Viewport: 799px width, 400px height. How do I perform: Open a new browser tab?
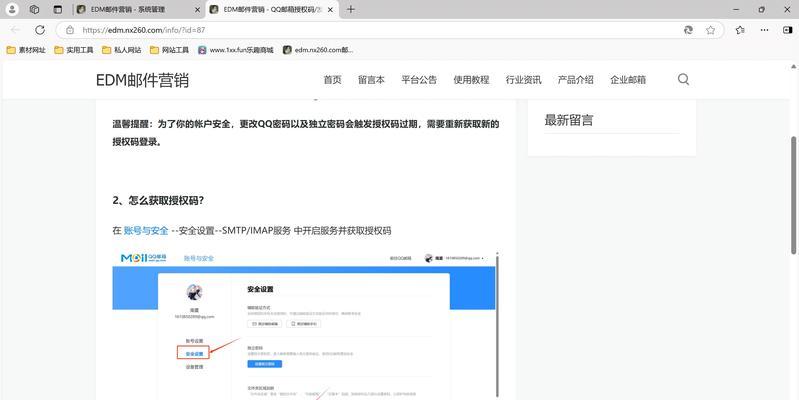pyautogui.click(x=351, y=10)
